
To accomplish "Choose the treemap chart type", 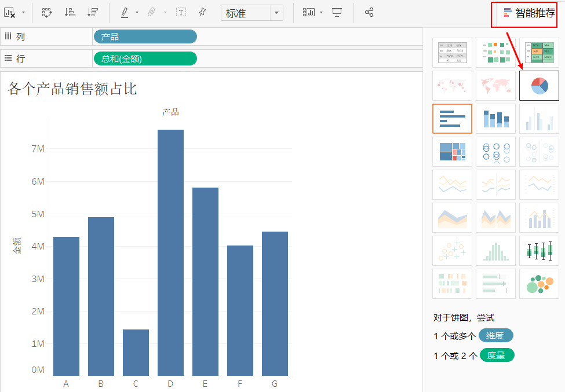I will pos(452,152).
